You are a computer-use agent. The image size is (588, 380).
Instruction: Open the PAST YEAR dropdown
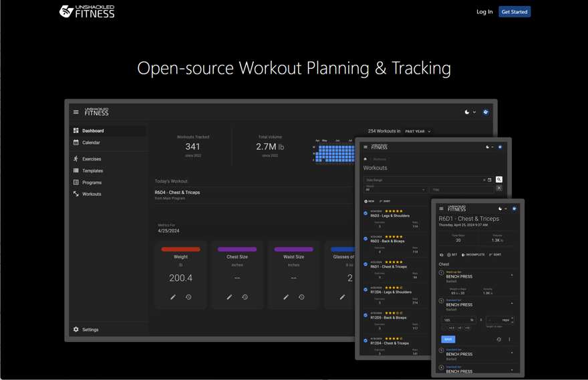tap(418, 131)
